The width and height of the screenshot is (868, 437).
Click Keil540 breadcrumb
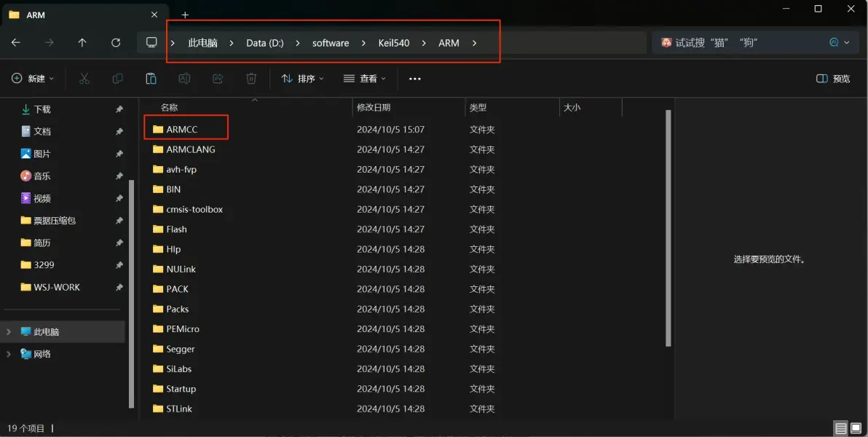[394, 43]
